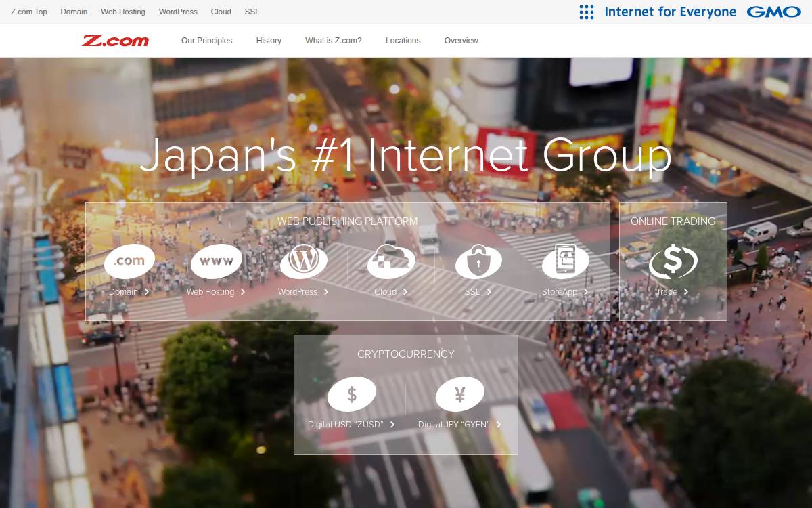Click the chevron beside WordPress label
Image resolution: width=812 pixels, height=508 pixels.
pyautogui.click(x=326, y=292)
